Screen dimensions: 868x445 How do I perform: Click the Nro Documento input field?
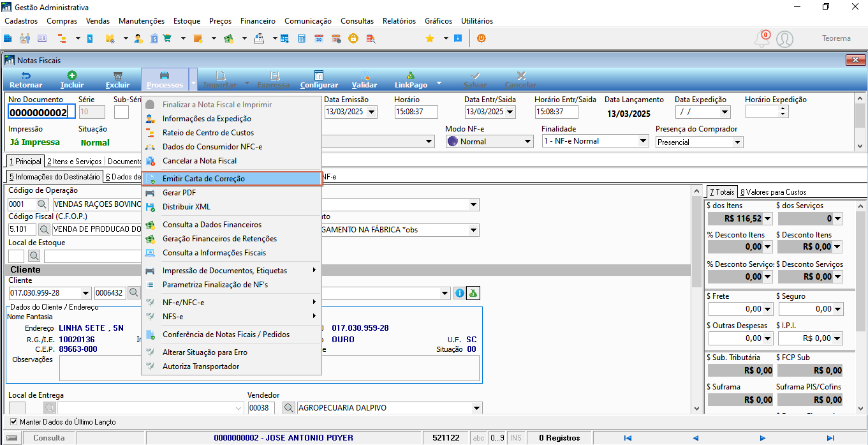tap(41, 112)
